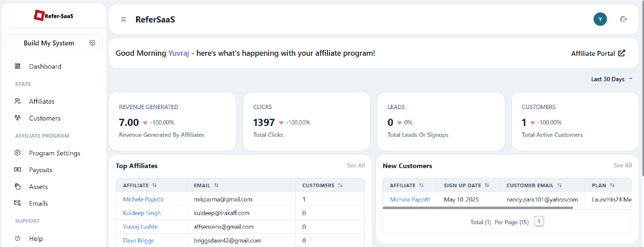Viewport: 644px width, 247px height.
Task: Click the ReferSaaS header title
Action: (x=155, y=19)
